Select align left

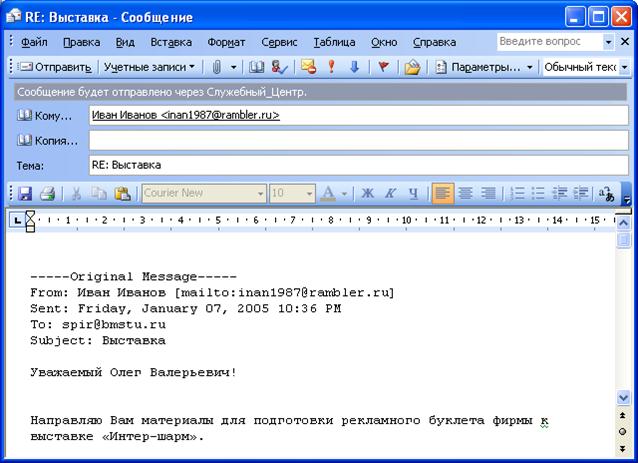442,193
